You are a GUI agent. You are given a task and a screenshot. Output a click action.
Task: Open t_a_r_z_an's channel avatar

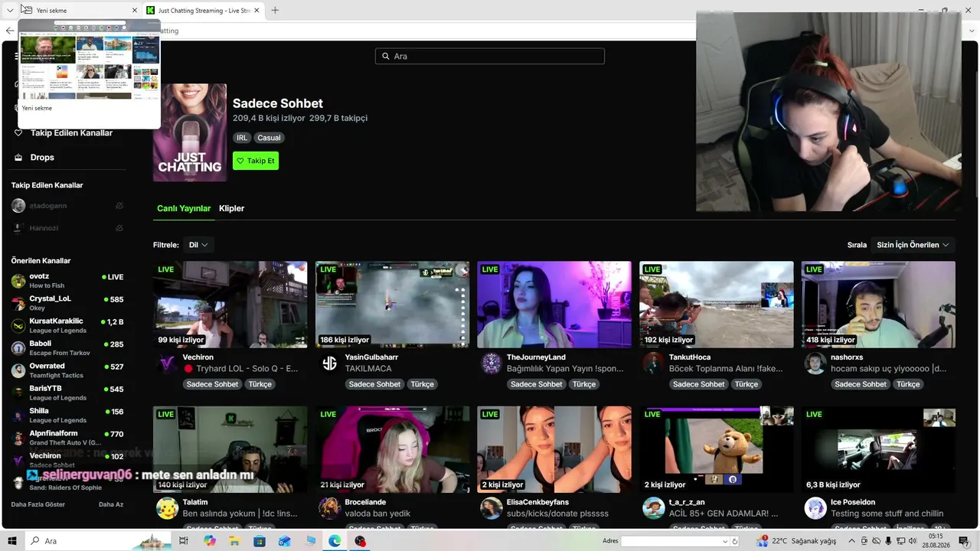click(653, 508)
